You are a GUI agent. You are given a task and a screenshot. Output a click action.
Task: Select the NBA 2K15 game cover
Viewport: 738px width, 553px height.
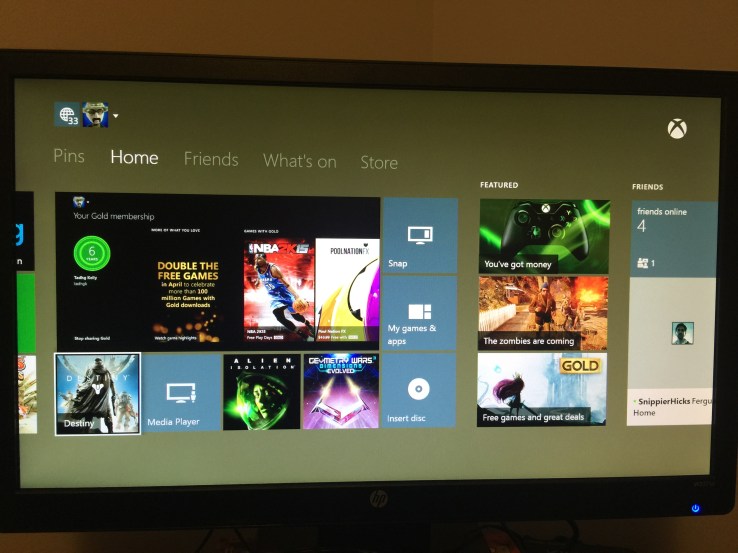pos(279,290)
